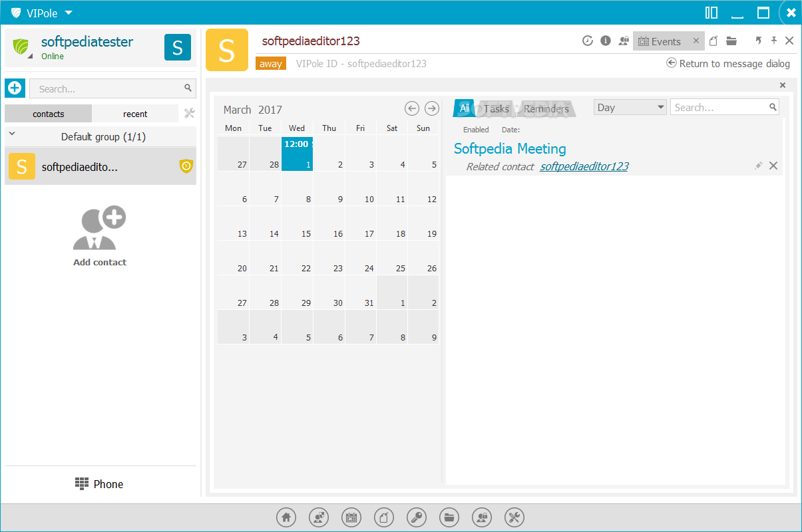
Task: Click the wrench icon beside recent tab
Action: point(189,113)
